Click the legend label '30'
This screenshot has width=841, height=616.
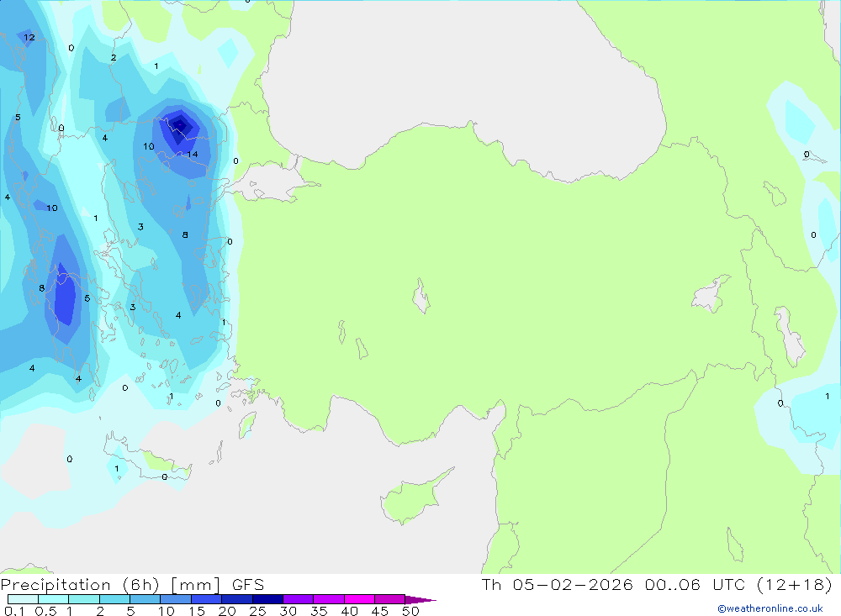click(288, 611)
